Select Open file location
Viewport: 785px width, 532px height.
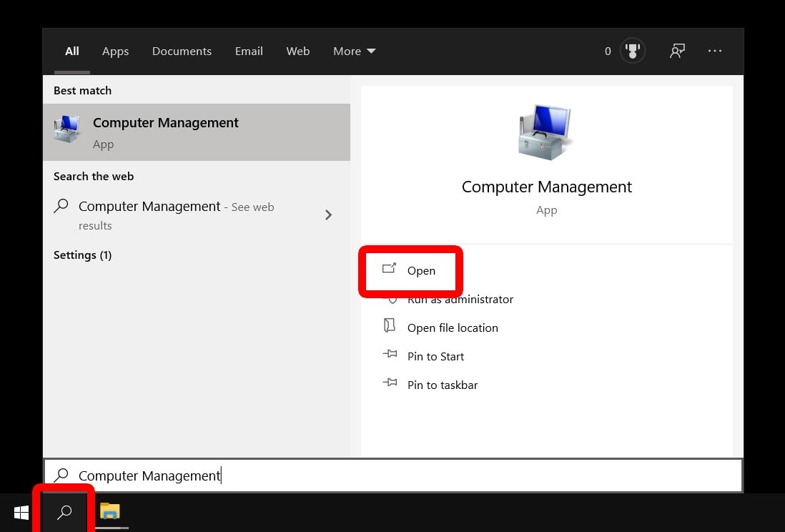453,328
